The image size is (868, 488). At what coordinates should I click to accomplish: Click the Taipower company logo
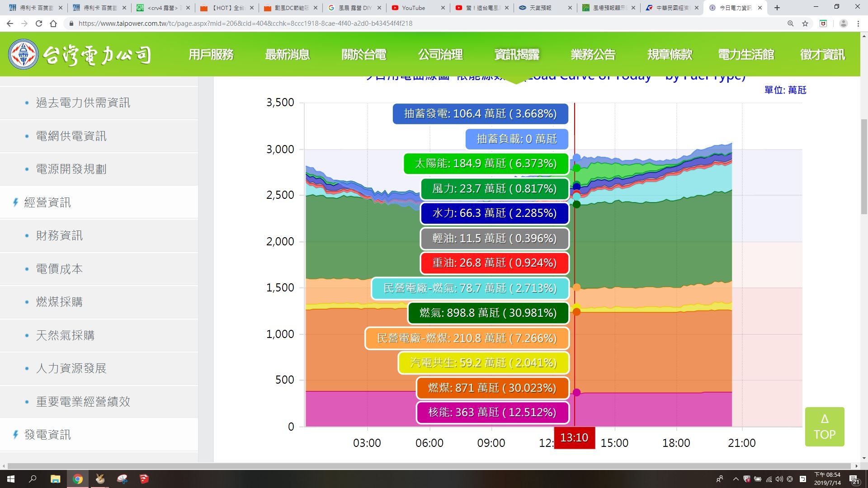tap(80, 55)
